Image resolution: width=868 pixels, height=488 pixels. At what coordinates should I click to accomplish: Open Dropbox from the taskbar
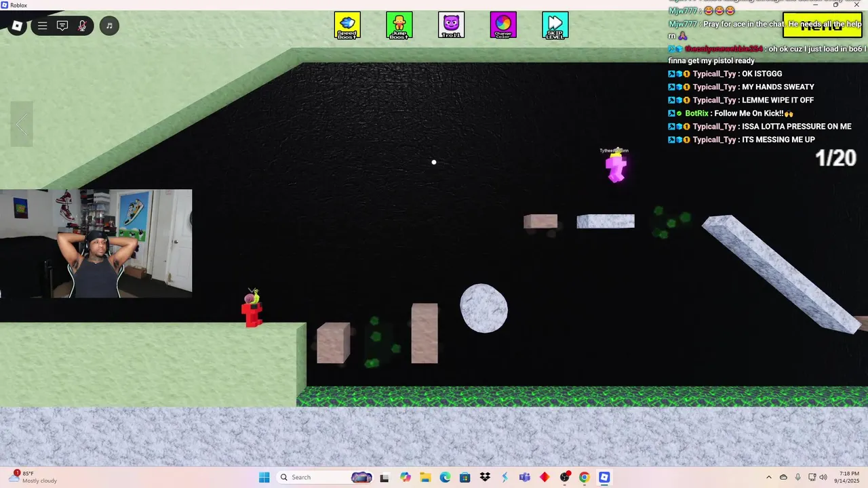(485, 477)
